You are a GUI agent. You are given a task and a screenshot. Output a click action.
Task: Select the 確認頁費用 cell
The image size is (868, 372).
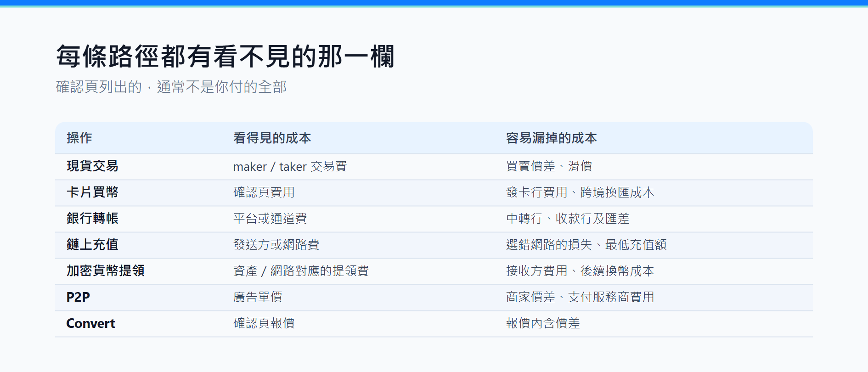[264, 192]
